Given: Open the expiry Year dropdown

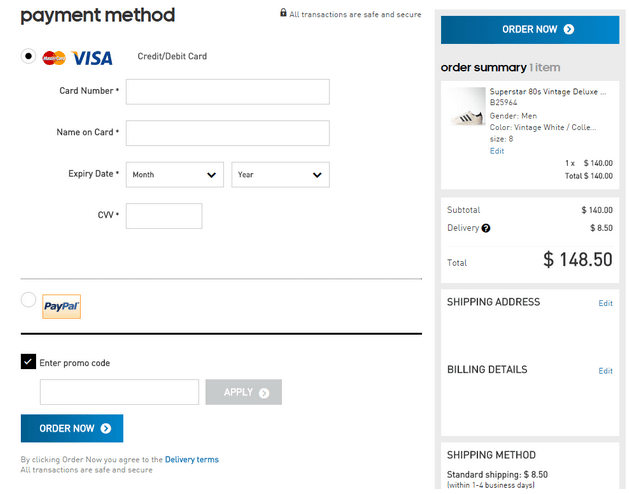Looking at the screenshot, I should click(x=280, y=175).
